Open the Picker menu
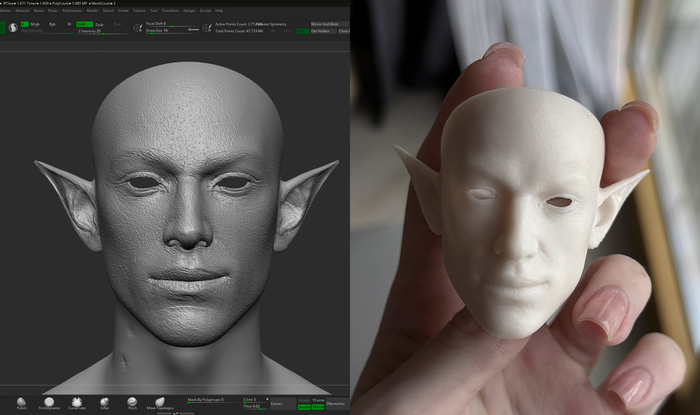 click(x=53, y=10)
